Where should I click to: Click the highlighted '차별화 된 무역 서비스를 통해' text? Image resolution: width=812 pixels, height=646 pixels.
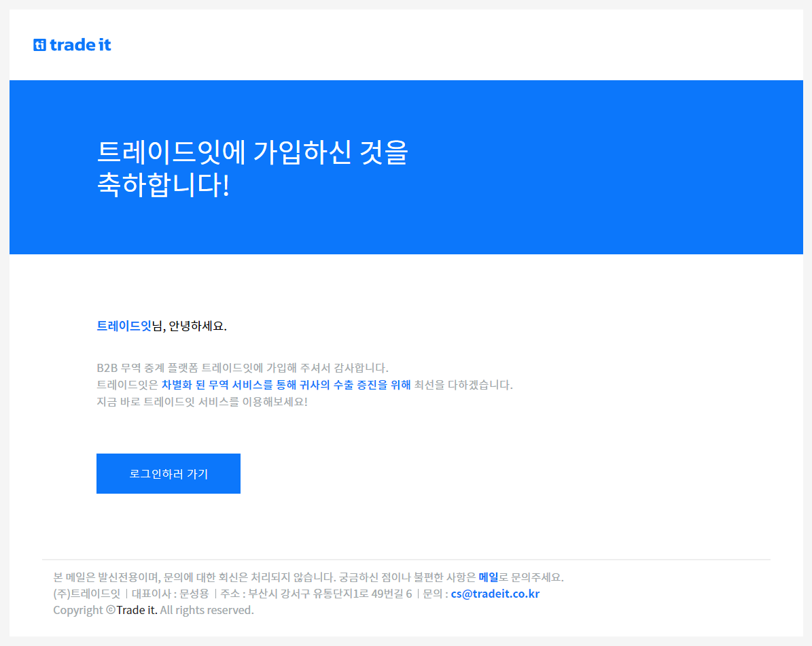point(230,385)
